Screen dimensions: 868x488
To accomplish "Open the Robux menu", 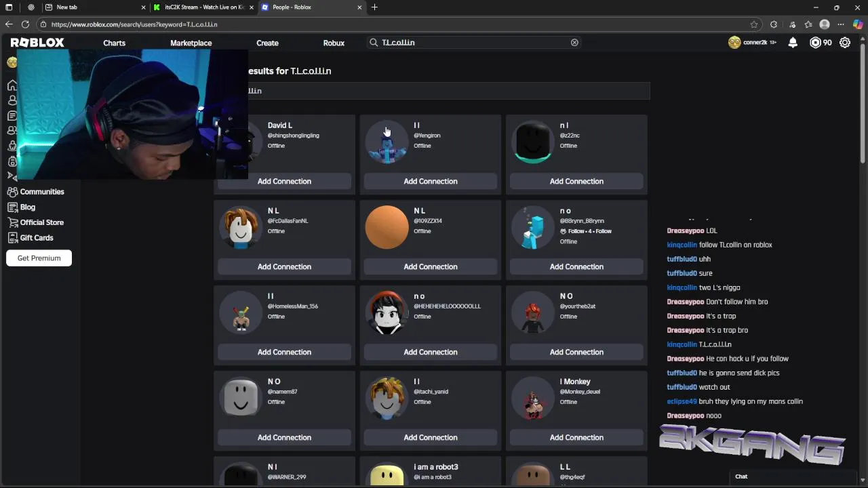I will coord(334,43).
